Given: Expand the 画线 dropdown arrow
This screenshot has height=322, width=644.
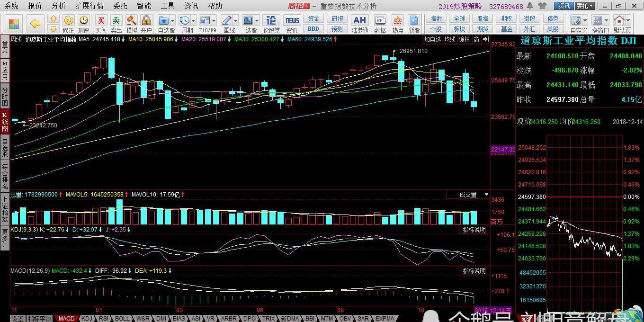Looking at the screenshot, I should [236, 21].
